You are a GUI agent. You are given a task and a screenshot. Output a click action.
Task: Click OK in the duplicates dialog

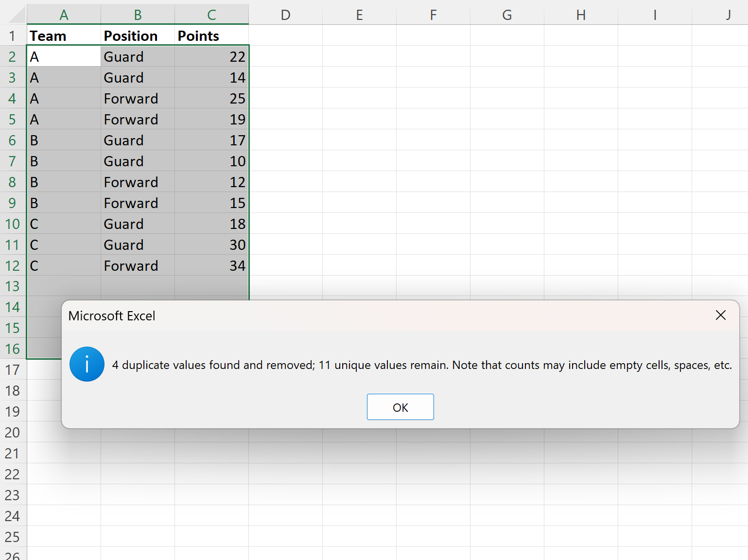[400, 407]
